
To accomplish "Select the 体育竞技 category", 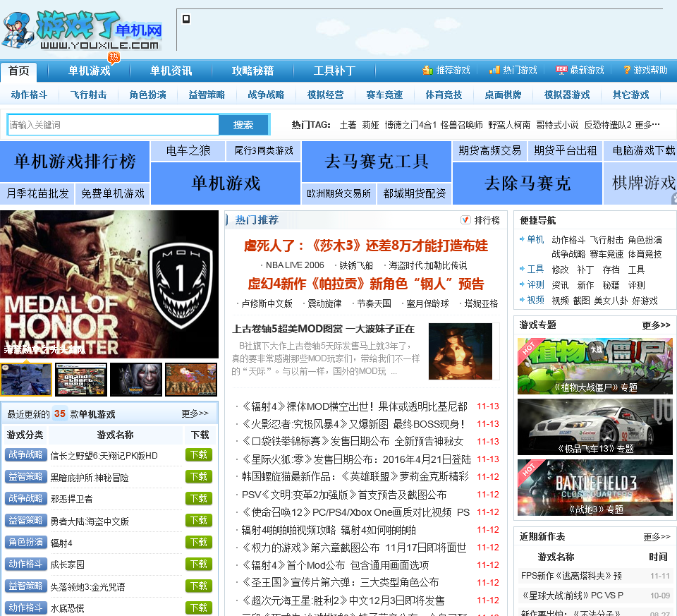I will tap(444, 95).
